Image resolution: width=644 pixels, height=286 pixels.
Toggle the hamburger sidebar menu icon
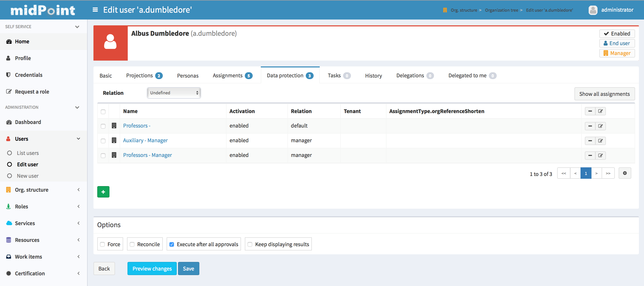point(95,10)
